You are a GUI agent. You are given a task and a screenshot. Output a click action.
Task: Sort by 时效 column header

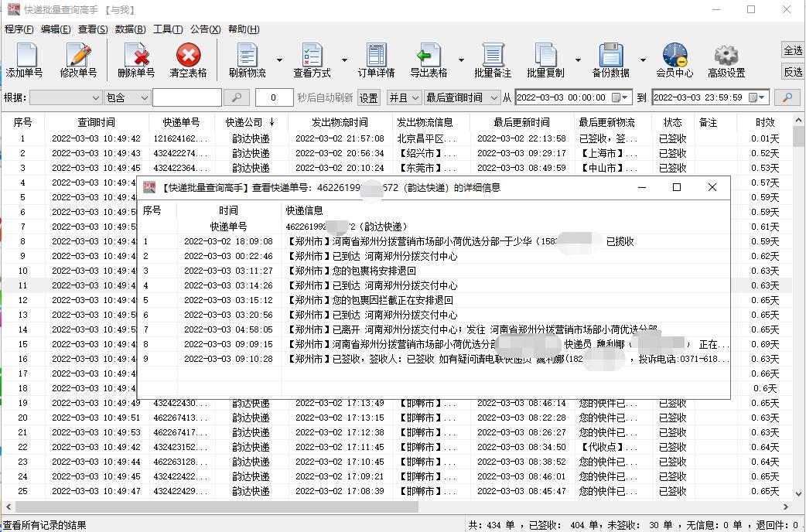[x=765, y=122]
